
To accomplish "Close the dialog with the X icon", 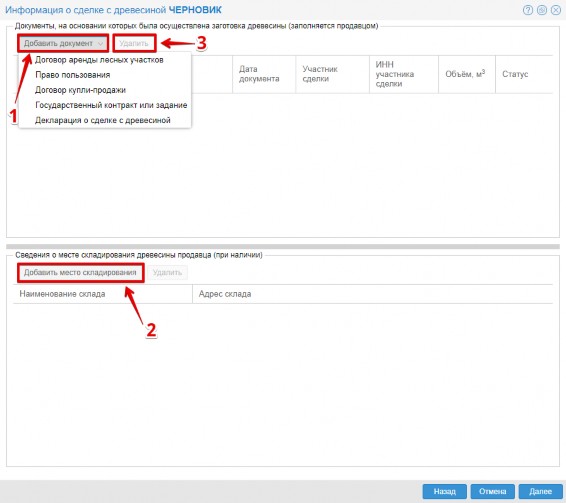I will [x=556, y=10].
